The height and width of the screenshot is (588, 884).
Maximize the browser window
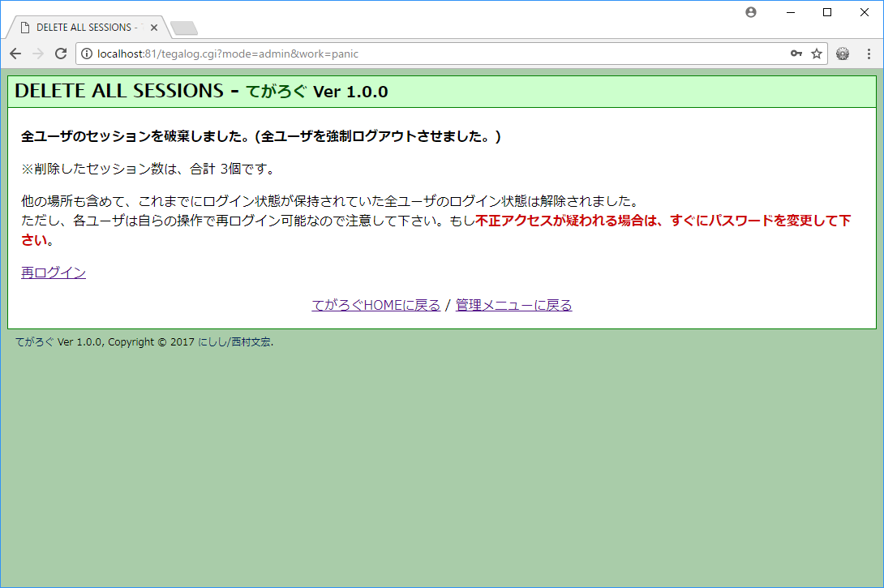tap(827, 12)
